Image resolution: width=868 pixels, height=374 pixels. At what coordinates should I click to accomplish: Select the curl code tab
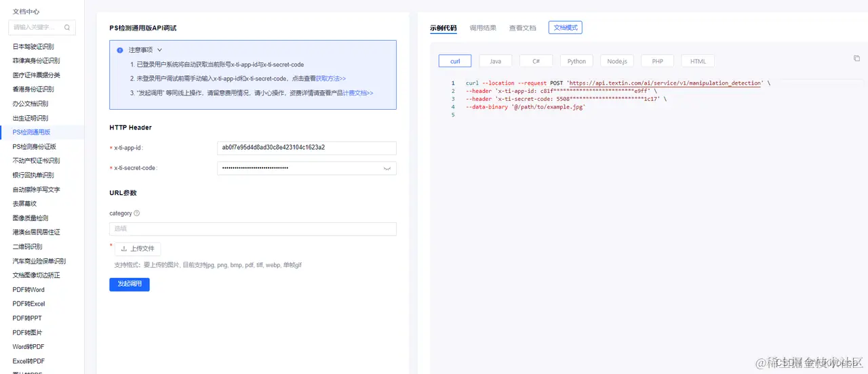click(x=455, y=61)
